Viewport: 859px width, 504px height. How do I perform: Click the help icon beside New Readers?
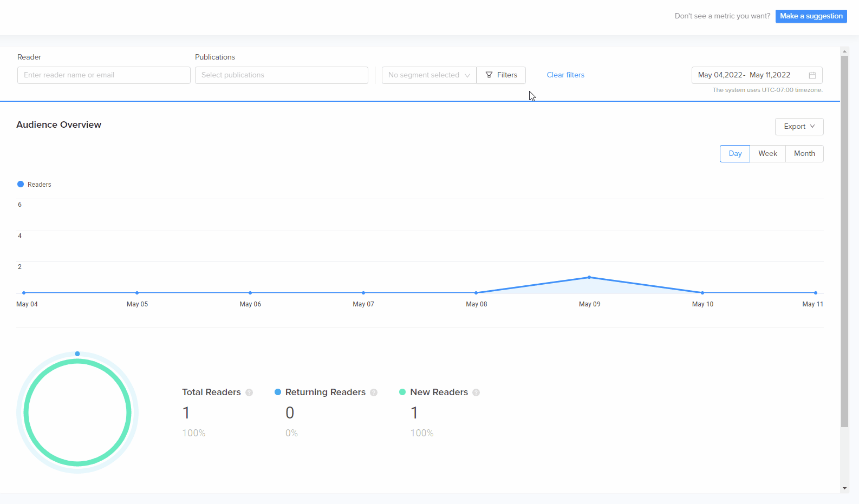476,392
